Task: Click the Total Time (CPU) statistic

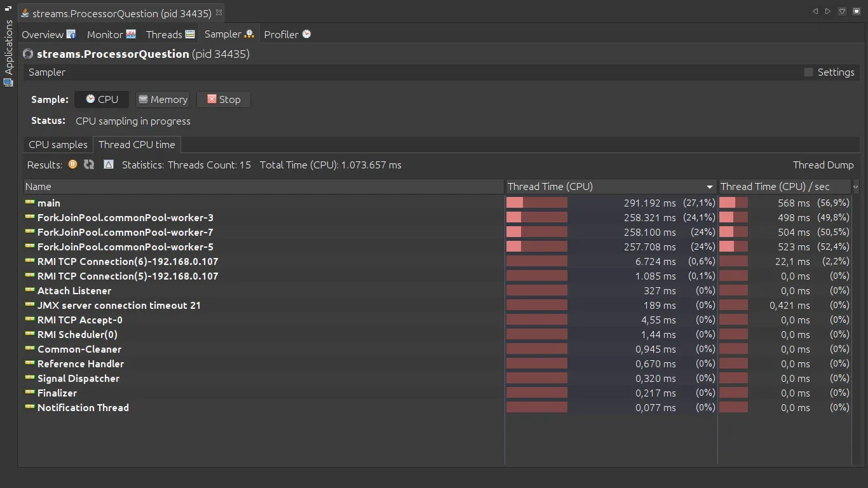Action: tap(330, 165)
